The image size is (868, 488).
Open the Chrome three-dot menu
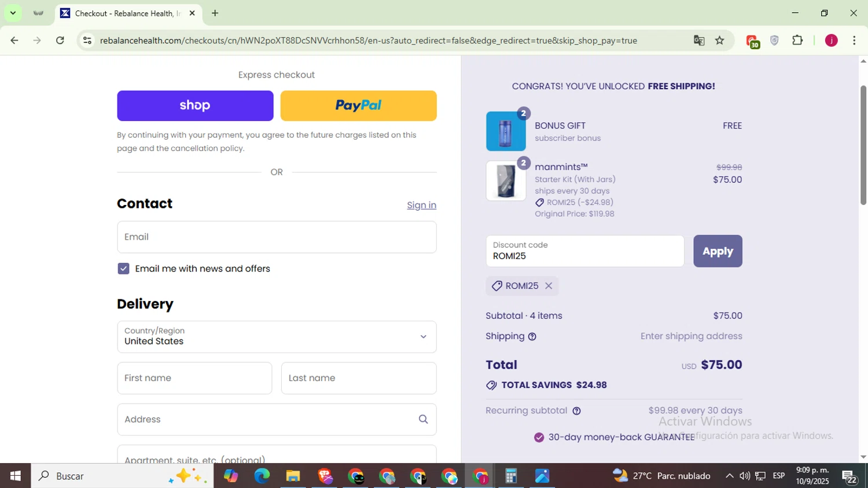[854, 41]
